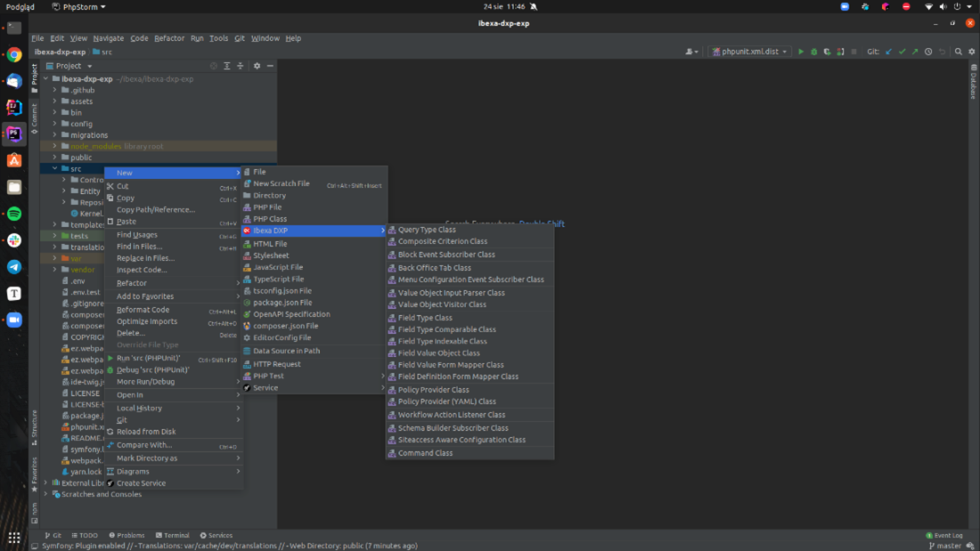The image size is (980, 551).
Task: Open Project panel options gear
Action: point(257,66)
